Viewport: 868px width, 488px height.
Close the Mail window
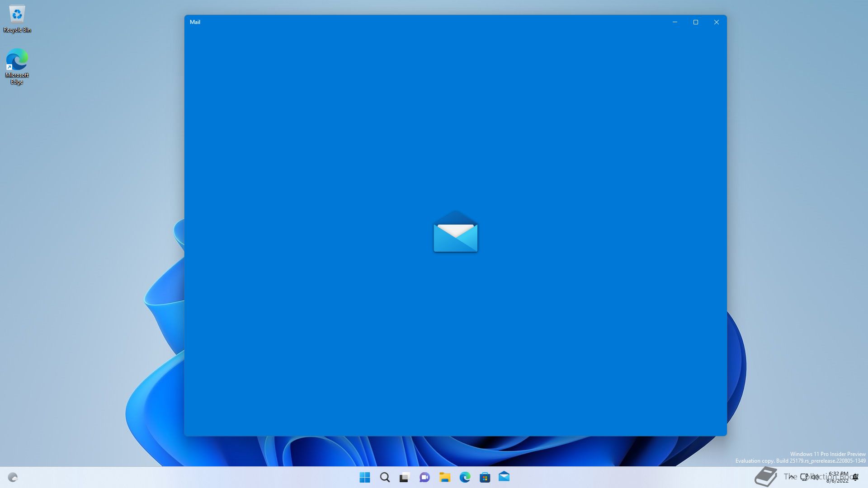point(717,22)
